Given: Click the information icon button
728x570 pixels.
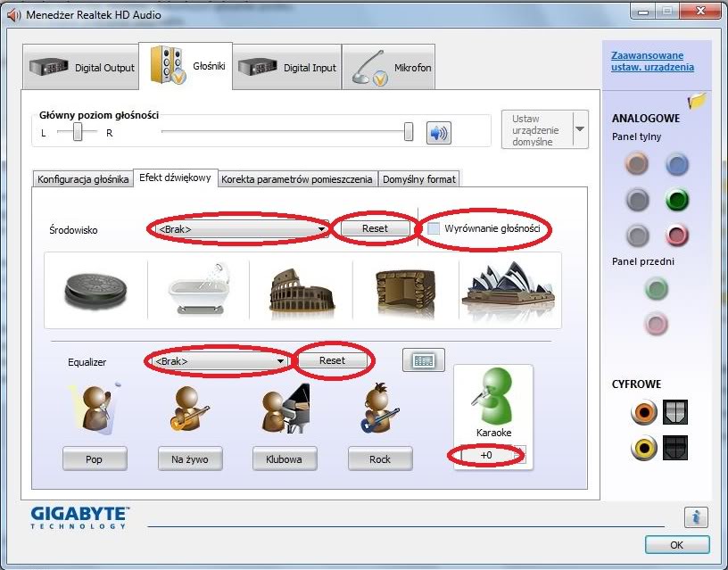Looking at the screenshot, I should click(697, 516).
